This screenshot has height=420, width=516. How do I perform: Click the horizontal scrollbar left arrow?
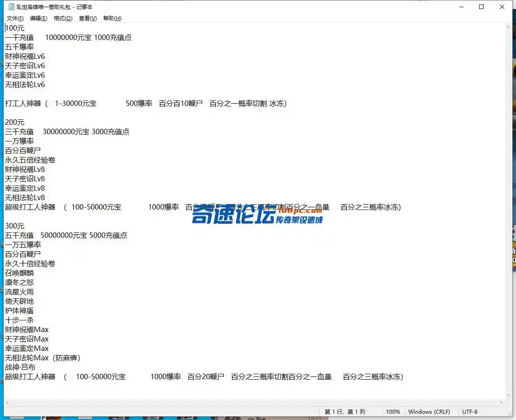7,402
